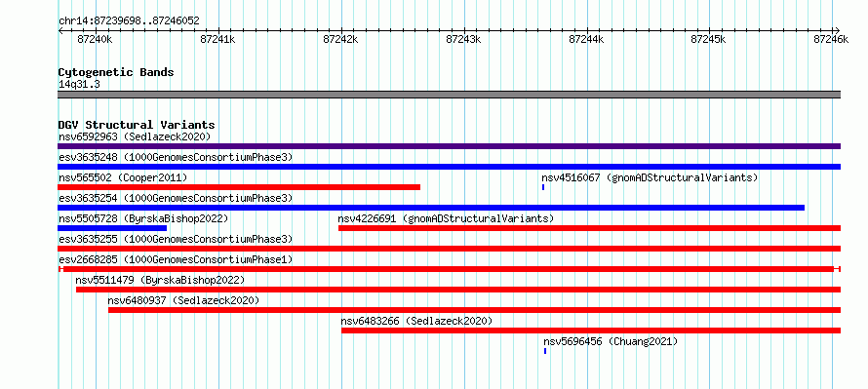Click the blue esv3635254 variant bar
The image size is (868, 389).
click(431, 208)
